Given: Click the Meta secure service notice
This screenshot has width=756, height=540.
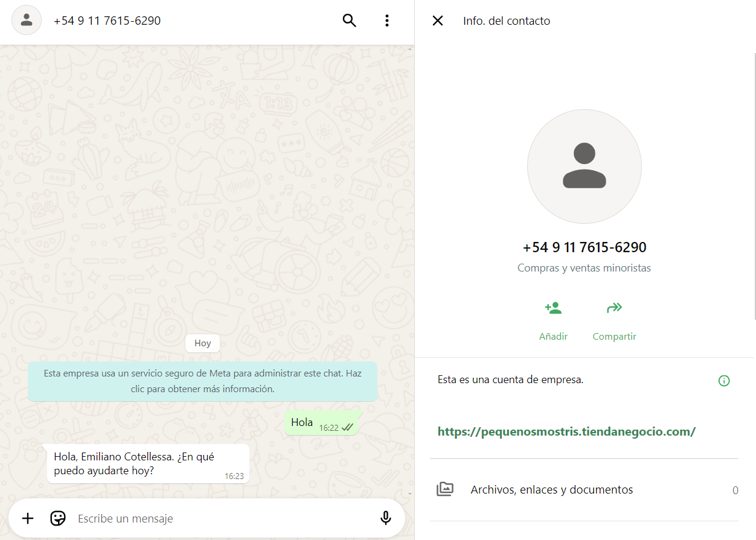Looking at the screenshot, I should (203, 381).
